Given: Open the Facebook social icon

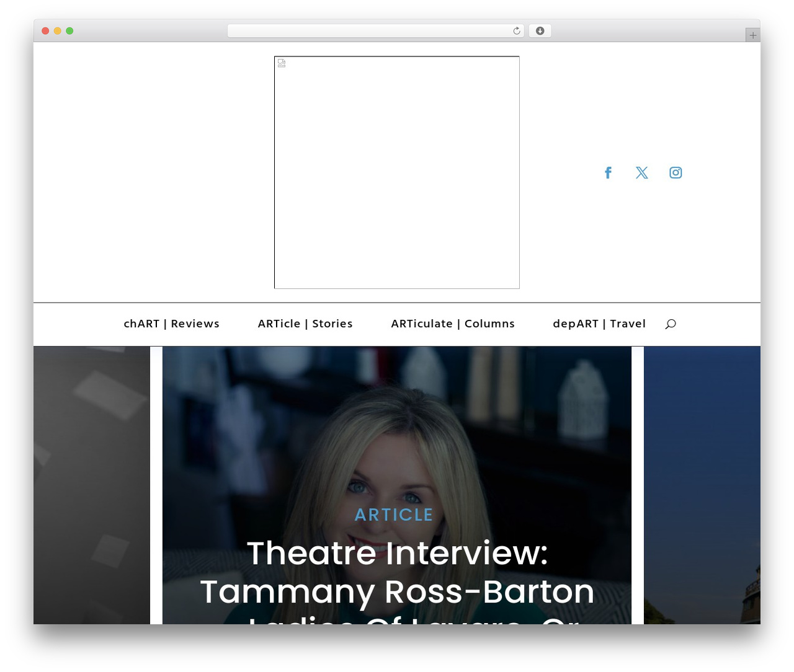Looking at the screenshot, I should (608, 172).
